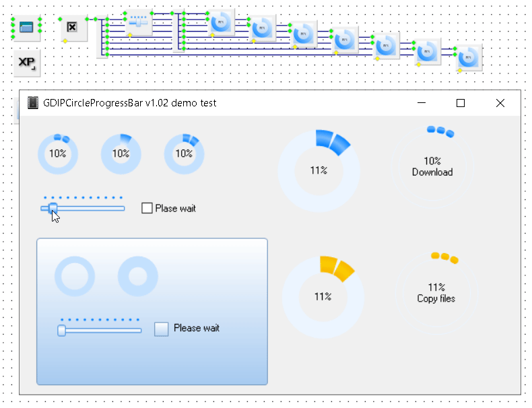Maximize the GDIPCircleProgressBar demo window
The width and height of the screenshot is (532, 408).
pos(461,103)
